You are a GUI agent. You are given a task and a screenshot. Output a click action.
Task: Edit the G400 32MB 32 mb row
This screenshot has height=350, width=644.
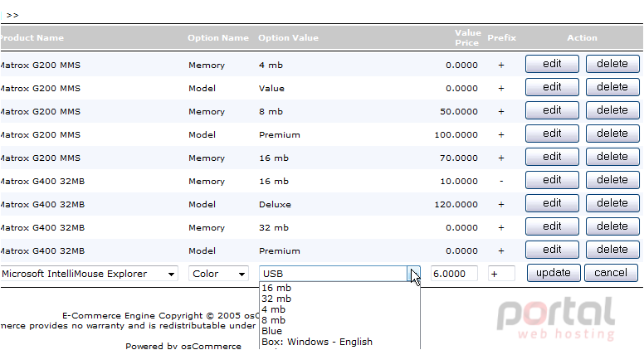pyautogui.click(x=552, y=226)
